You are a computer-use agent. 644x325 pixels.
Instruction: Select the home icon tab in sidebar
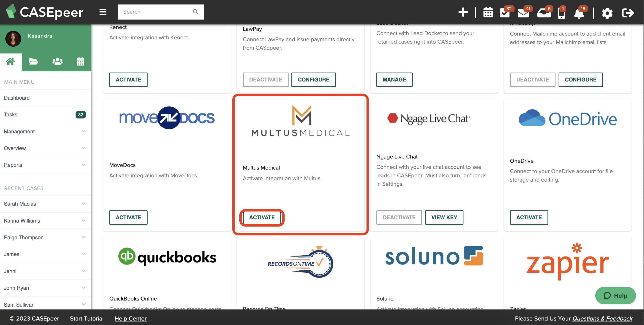11,62
